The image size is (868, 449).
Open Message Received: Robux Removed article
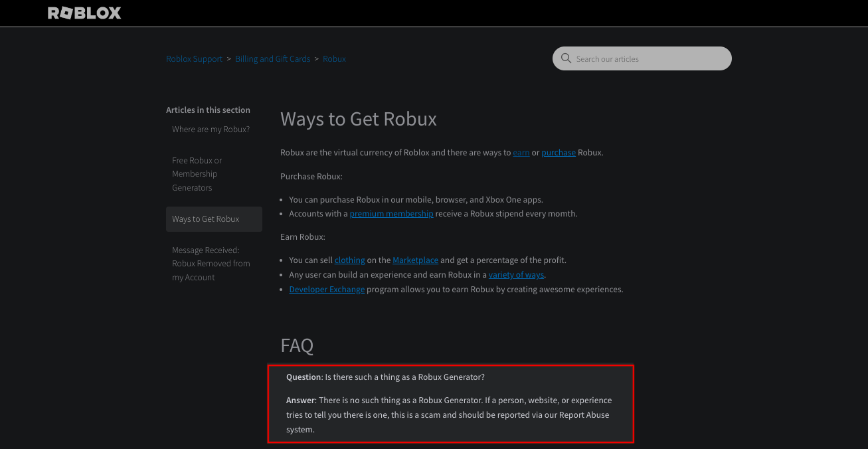pyautogui.click(x=211, y=264)
